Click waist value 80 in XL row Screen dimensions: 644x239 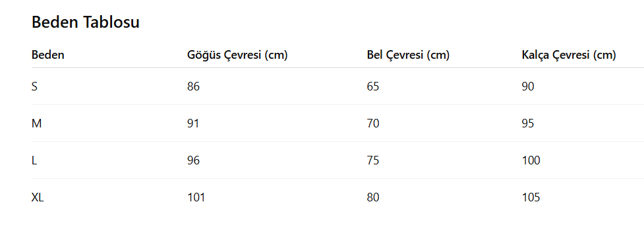[373, 197]
